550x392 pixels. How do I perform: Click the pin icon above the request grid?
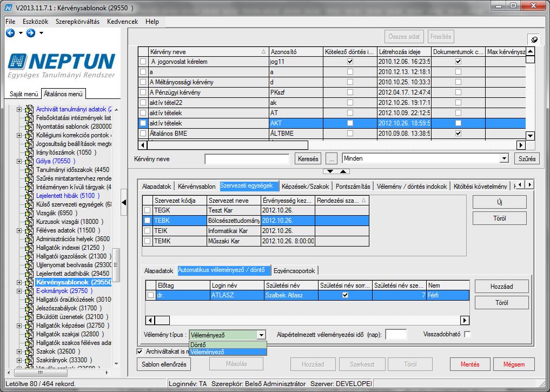[x=534, y=39]
